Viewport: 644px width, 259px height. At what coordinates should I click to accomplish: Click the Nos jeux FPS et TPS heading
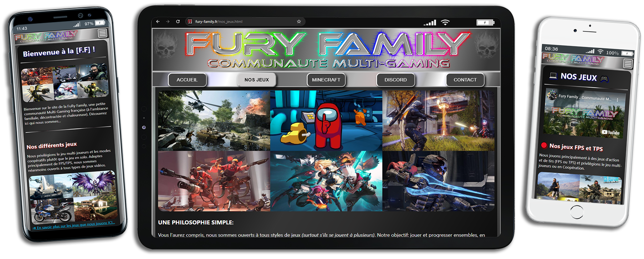(x=576, y=147)
